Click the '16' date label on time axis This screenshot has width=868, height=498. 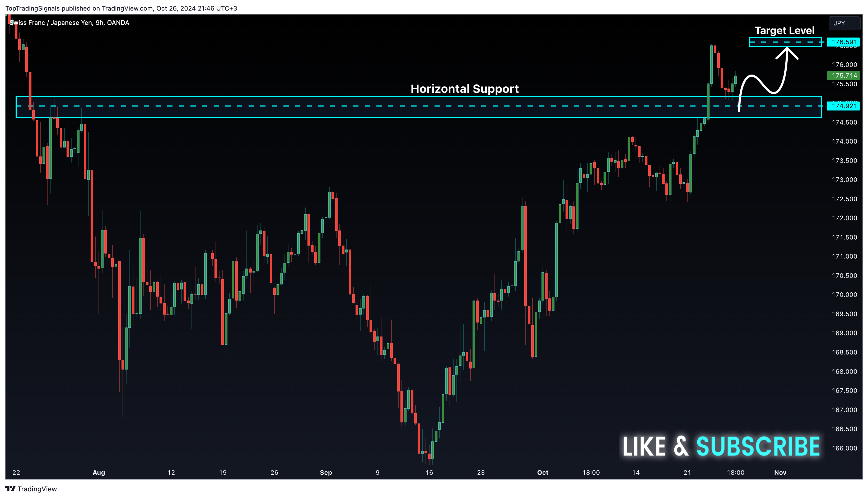(x=429, y=472)
